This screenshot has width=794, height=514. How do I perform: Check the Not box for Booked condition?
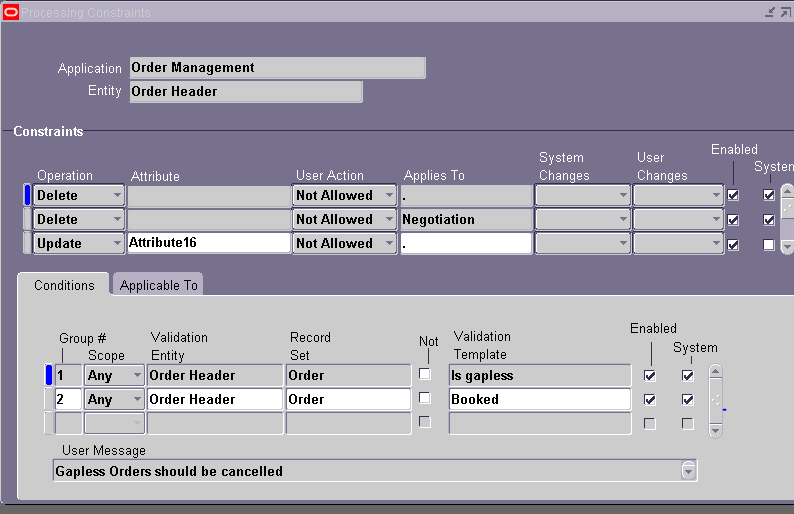coord(425,398)
